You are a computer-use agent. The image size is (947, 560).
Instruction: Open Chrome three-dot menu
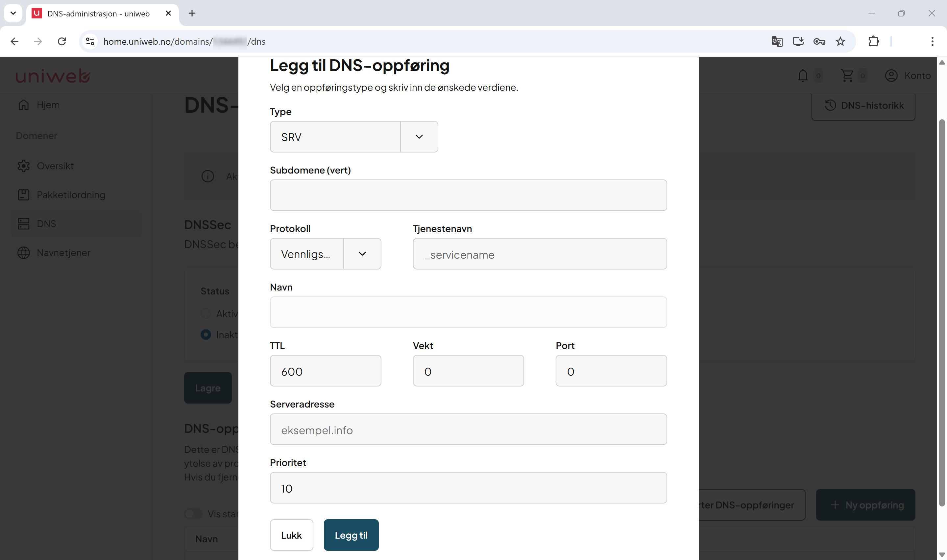point(932,41)
